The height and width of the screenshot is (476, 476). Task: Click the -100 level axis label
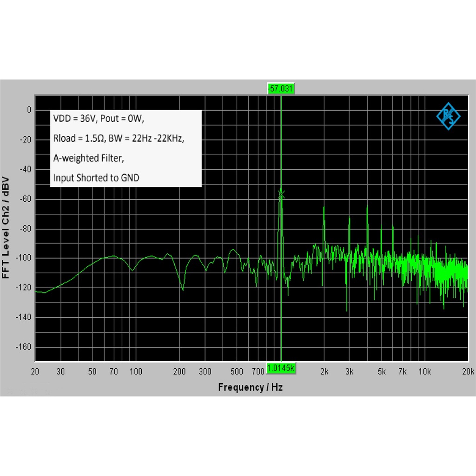tap(23, 258)
